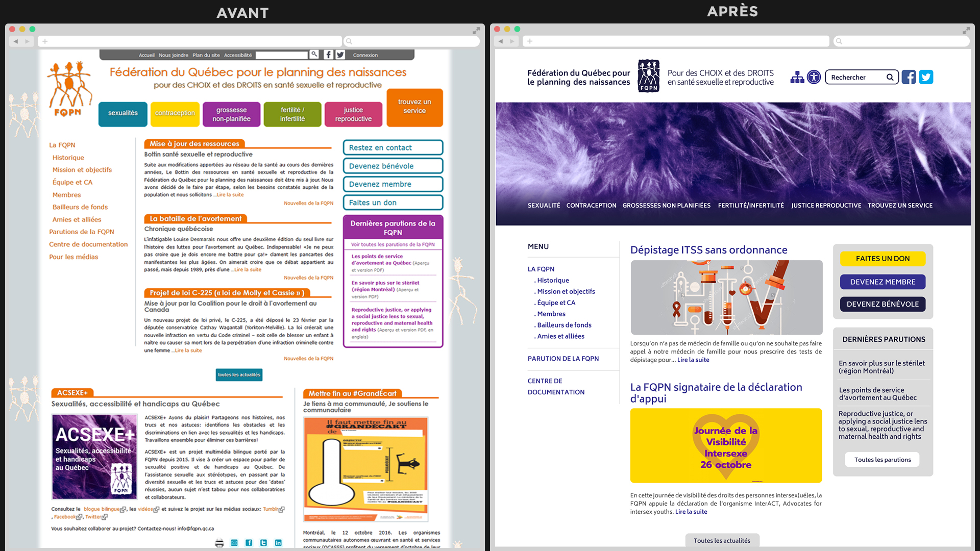Image resolution: width=980 pixels, height=551 pixels.
Task: Click LinkedIn share icon at AVANT page bottom
Action: 278,543
